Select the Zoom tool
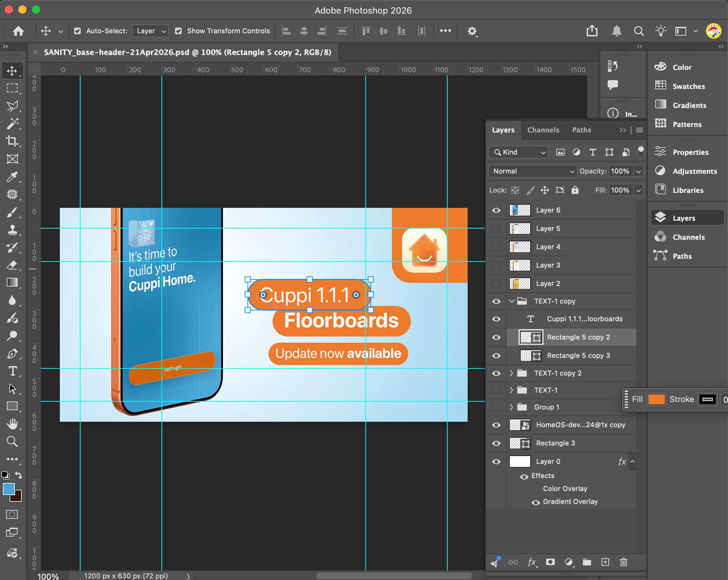Viewport: 728px width, 580px height. click(12, 441)
